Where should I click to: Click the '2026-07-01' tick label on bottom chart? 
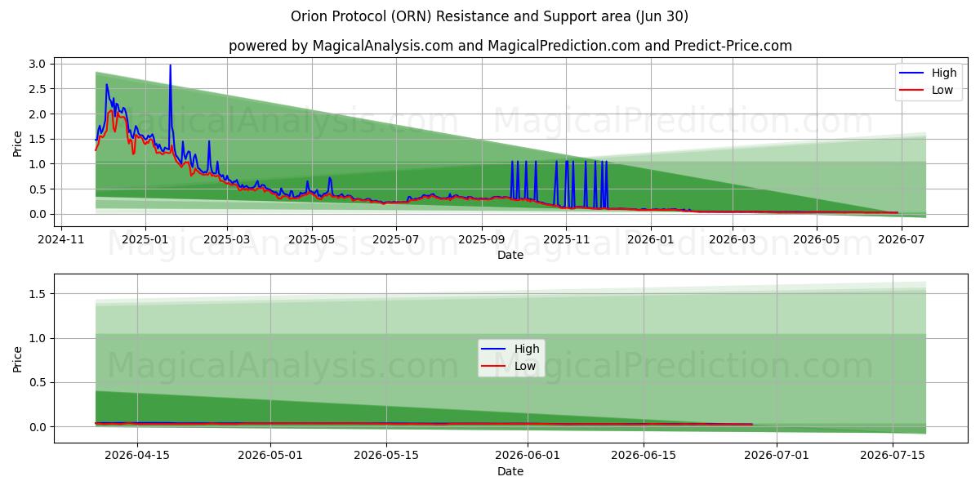[775, 457]
